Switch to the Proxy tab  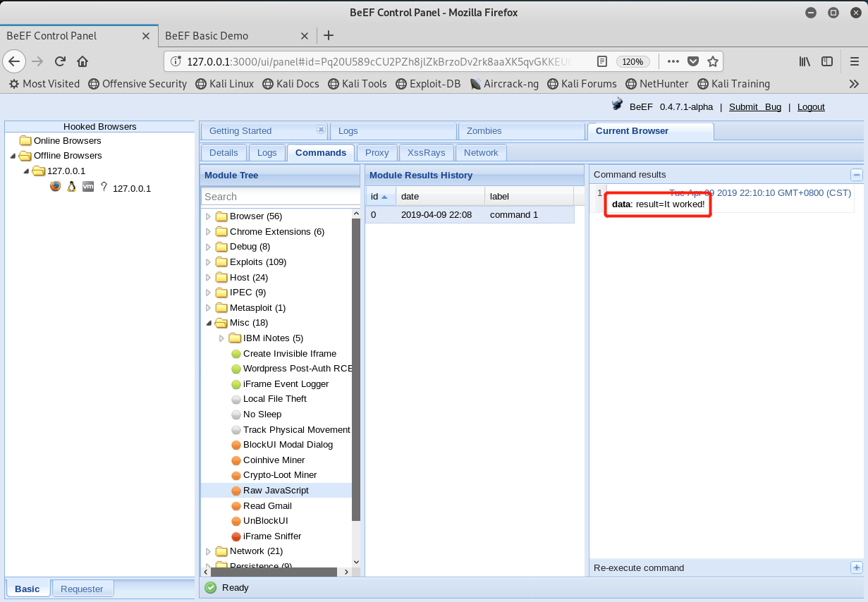[377, 152]
